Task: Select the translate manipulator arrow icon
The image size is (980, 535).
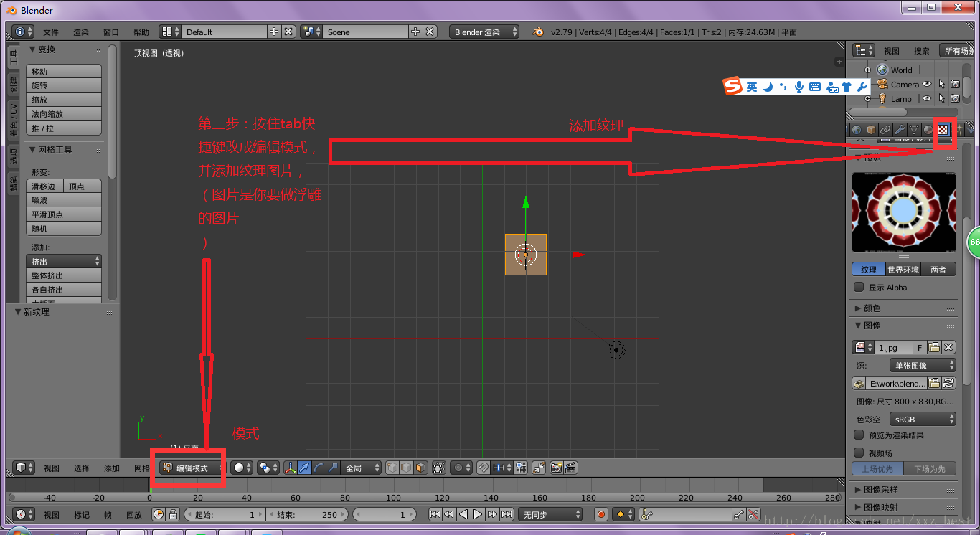Action: (x=304, y=468)
